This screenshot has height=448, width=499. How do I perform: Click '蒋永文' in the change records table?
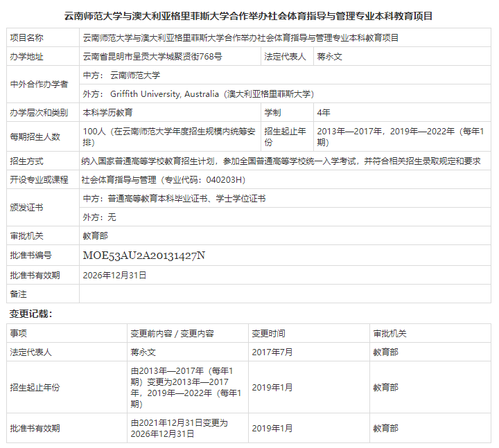[x=143, y=352]
